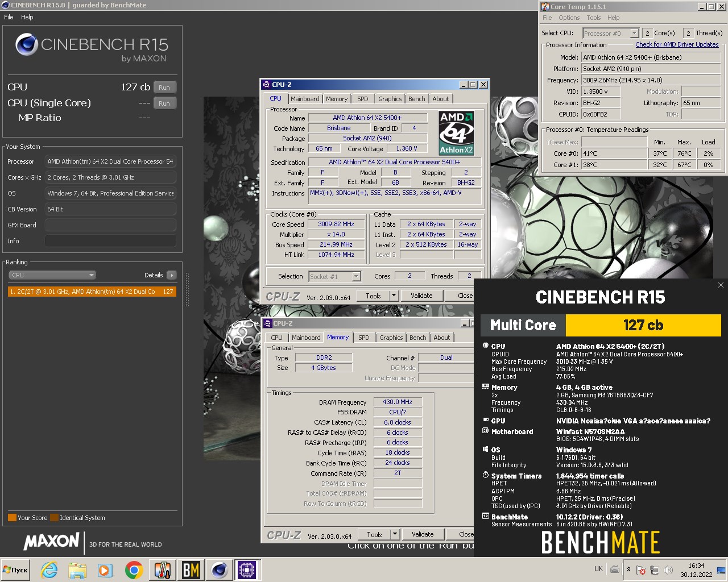Open Windows Explorer from the taskbar
728x582 pixels.
point(77,569)
